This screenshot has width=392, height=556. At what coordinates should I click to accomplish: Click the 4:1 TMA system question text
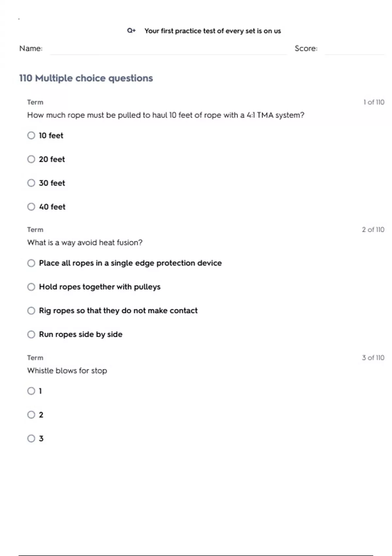click(166, 115)
